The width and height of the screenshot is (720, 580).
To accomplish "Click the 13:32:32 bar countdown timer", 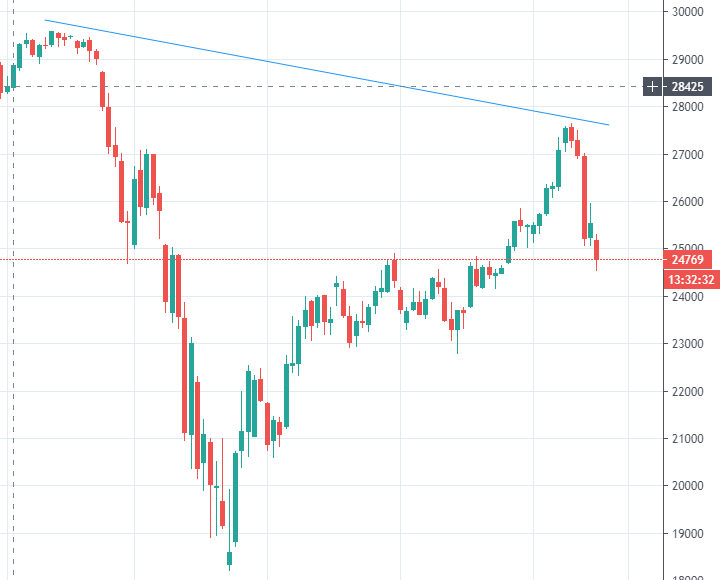I will point(690,279).
